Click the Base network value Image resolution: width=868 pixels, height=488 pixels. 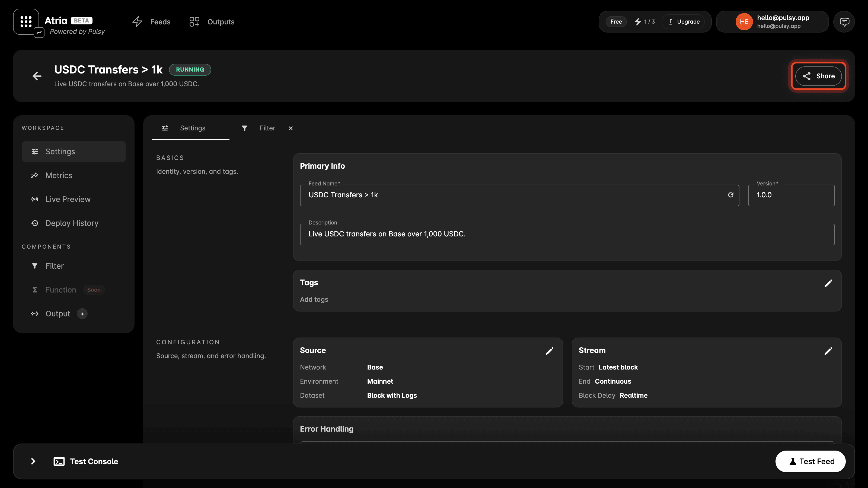(x=375, y=367)
